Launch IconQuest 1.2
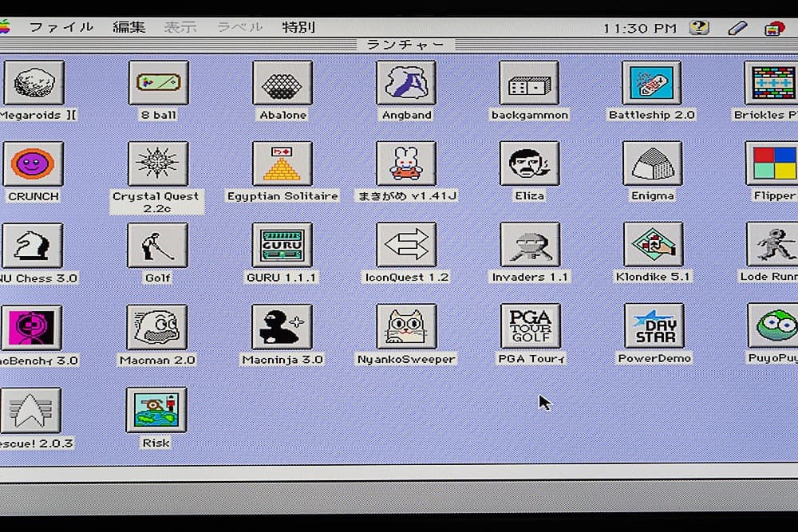The width and height of the screenshot is (798, 532). click(405, 246)
